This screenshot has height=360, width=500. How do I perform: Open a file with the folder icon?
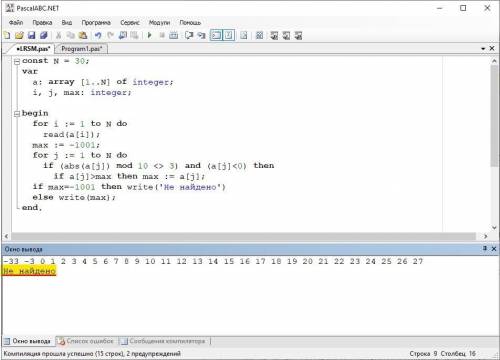19,35
